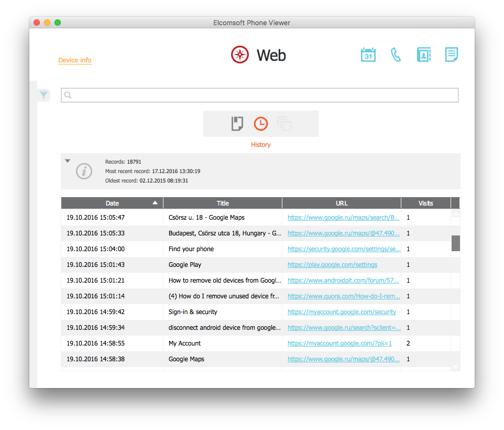Click the records info icon
Screen dimensions: 504x430
[84, 171]
